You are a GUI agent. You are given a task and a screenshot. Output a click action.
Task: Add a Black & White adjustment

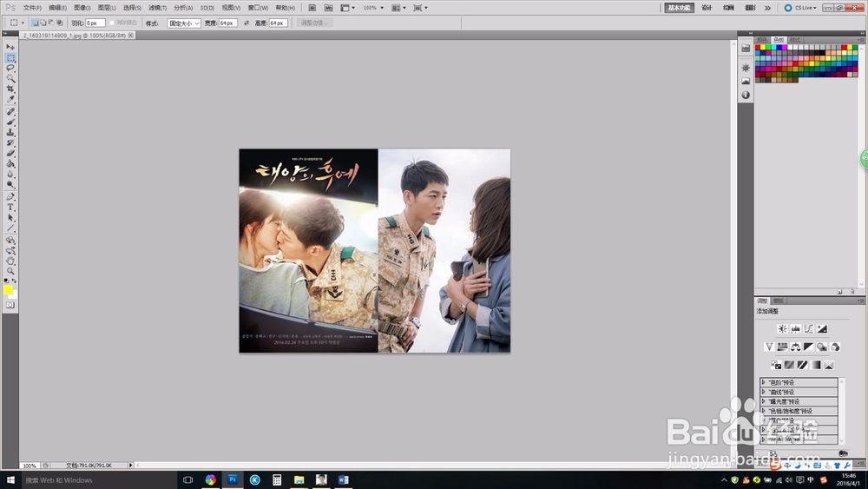809,347
